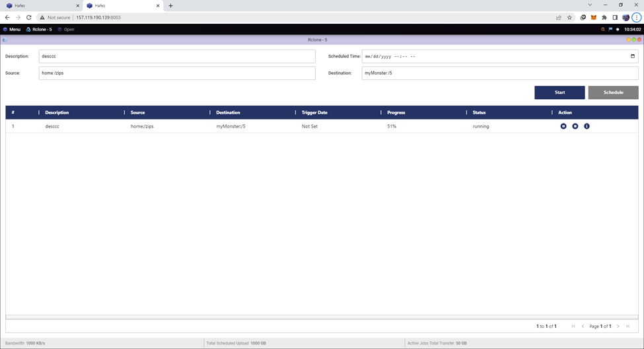The image size is (644, 349).
Task: Close the second Hafez tab
Action: 158,6
